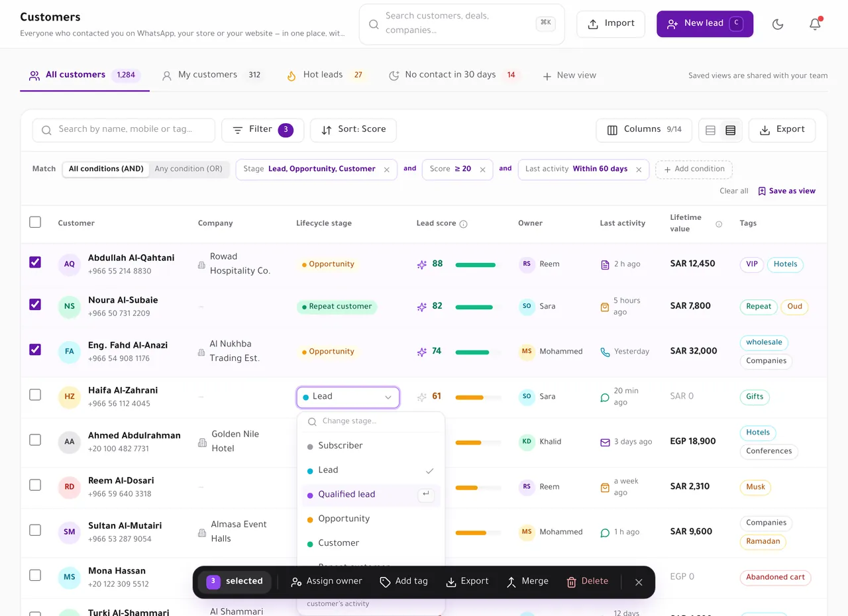
Task: Uncheck Noura Al-Subaie row checkbox
Action: tap(35, 305)
